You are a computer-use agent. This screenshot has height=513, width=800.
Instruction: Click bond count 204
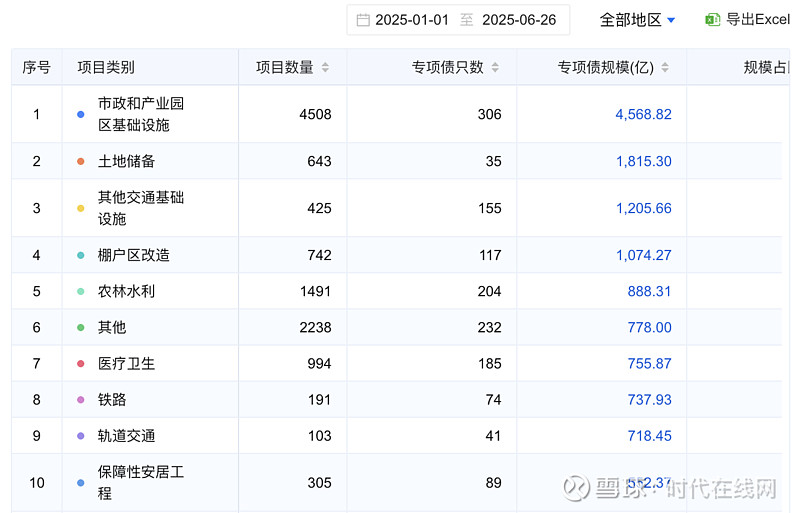click(490, 291)
